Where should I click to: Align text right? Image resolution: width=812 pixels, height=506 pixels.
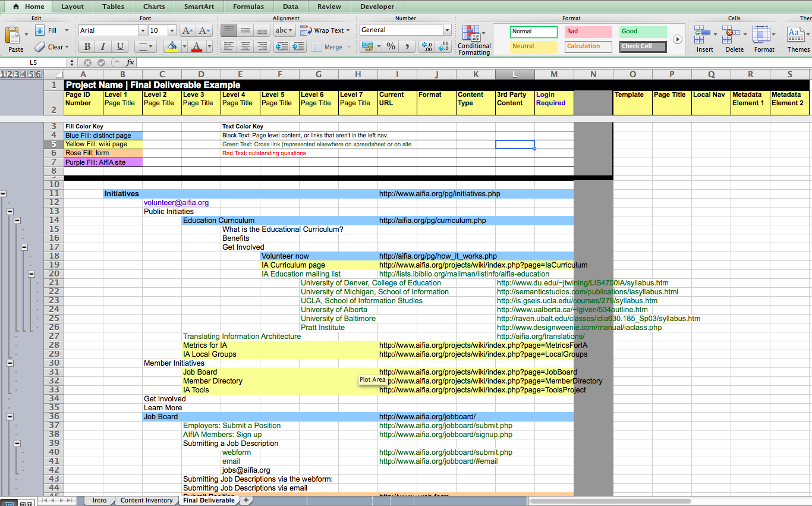[x=261, y=46]
